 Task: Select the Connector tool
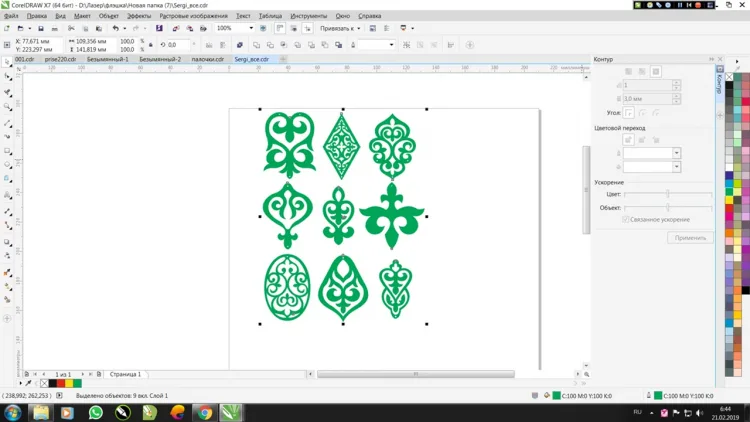point(7,225)
